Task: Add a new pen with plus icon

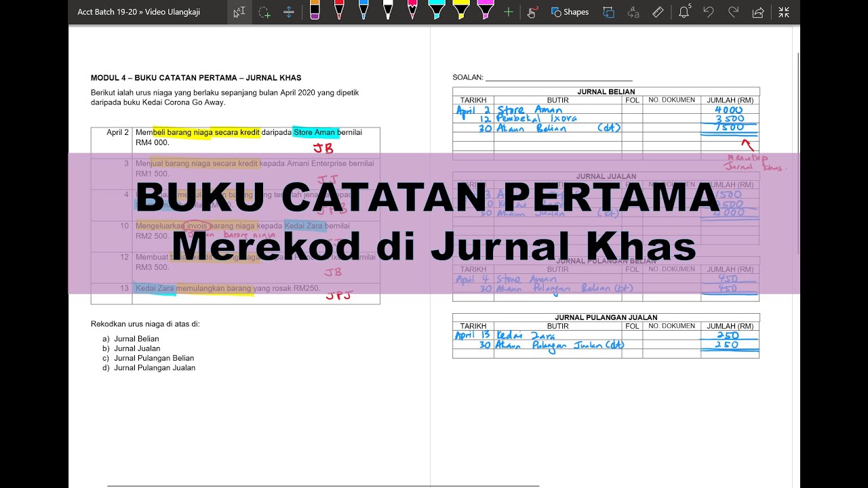Action: (509, 12)
